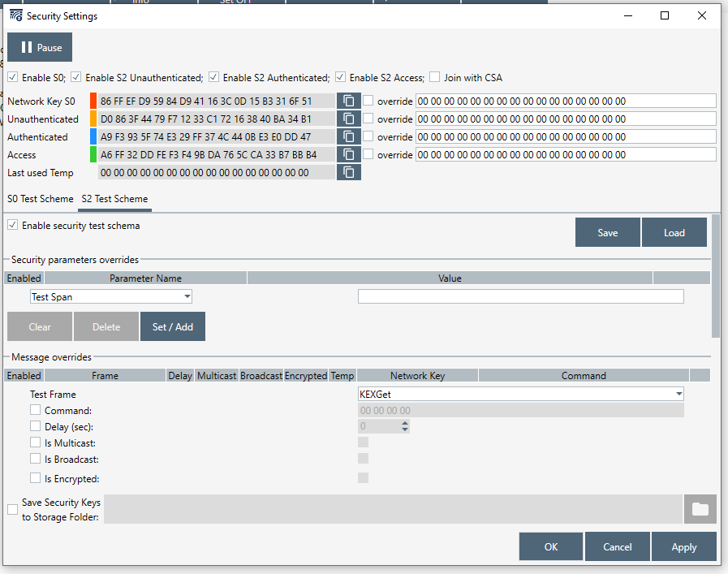
Task: Copy the Unauthenticated key value
Action: (348, 119)
